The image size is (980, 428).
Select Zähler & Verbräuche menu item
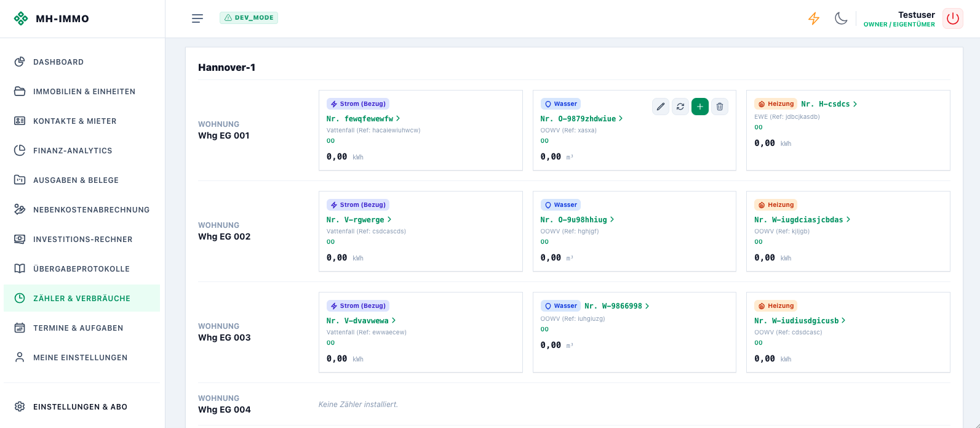(x=82, y=298)
